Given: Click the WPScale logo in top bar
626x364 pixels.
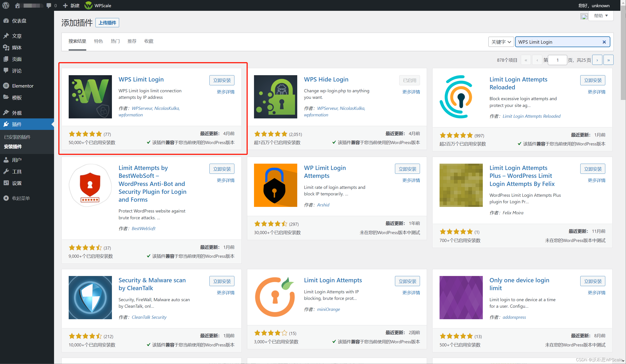Looking at the screenshot, I should pyautogui.click(x=88, y=5).
